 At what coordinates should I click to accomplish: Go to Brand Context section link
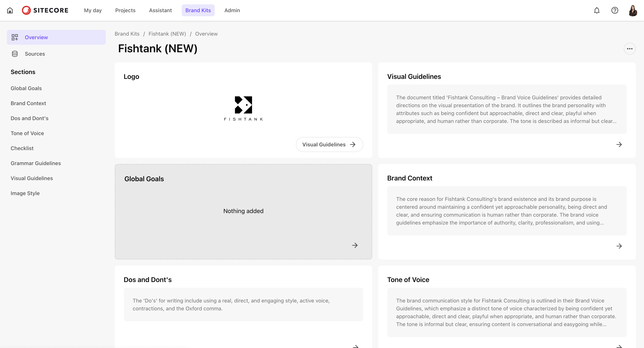[28, 103]
